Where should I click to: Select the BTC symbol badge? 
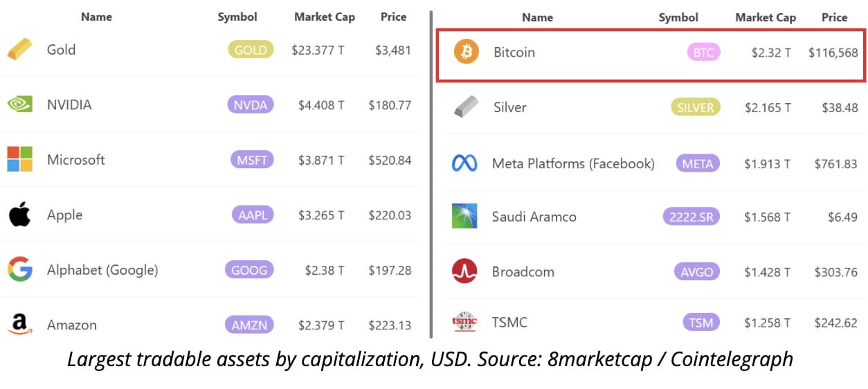pos(703,52)
